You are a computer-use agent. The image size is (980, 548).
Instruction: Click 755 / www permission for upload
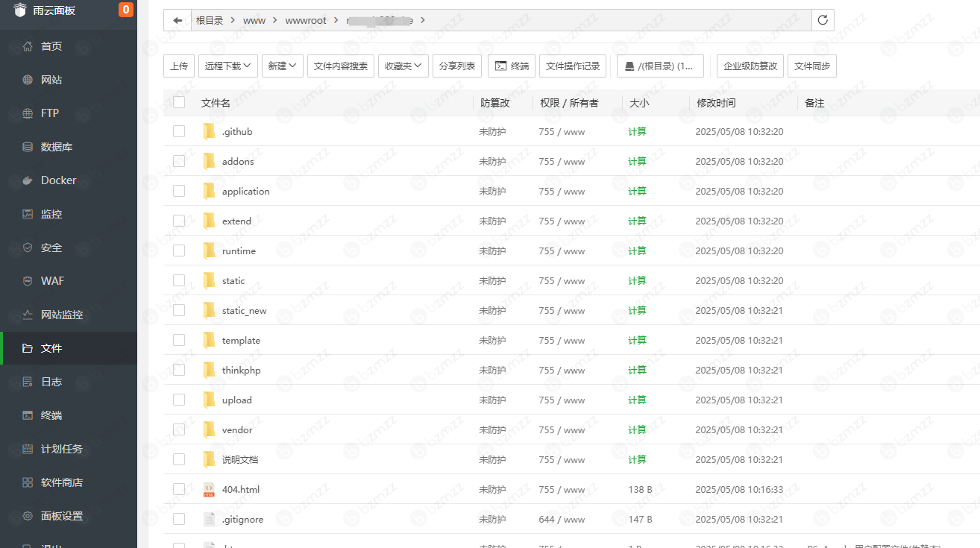tap(562, 400)
